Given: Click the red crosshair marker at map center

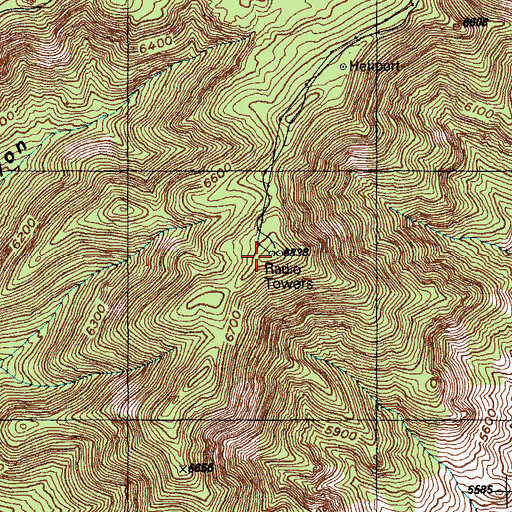Looking at the screenshot, I should pos(256,256).
